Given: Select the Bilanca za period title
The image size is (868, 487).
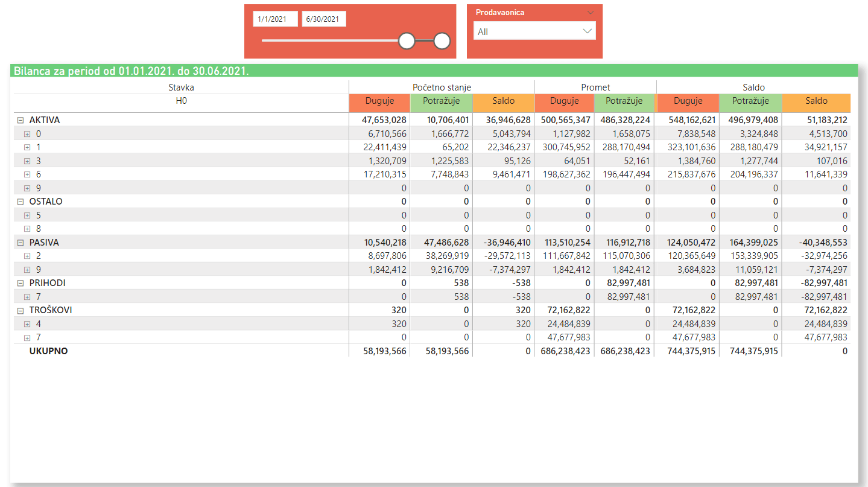Looking at the screenshot, I should pyautogui.click(x=131, y=71).
